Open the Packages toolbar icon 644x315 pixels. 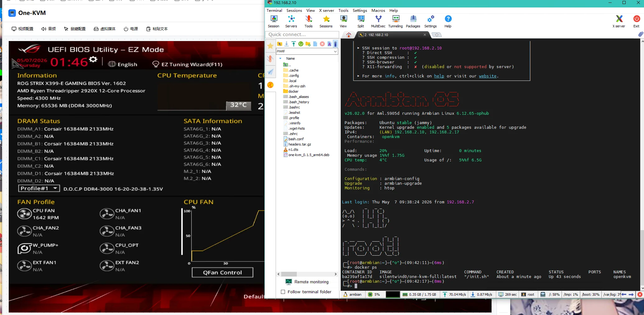coord(413,21)
